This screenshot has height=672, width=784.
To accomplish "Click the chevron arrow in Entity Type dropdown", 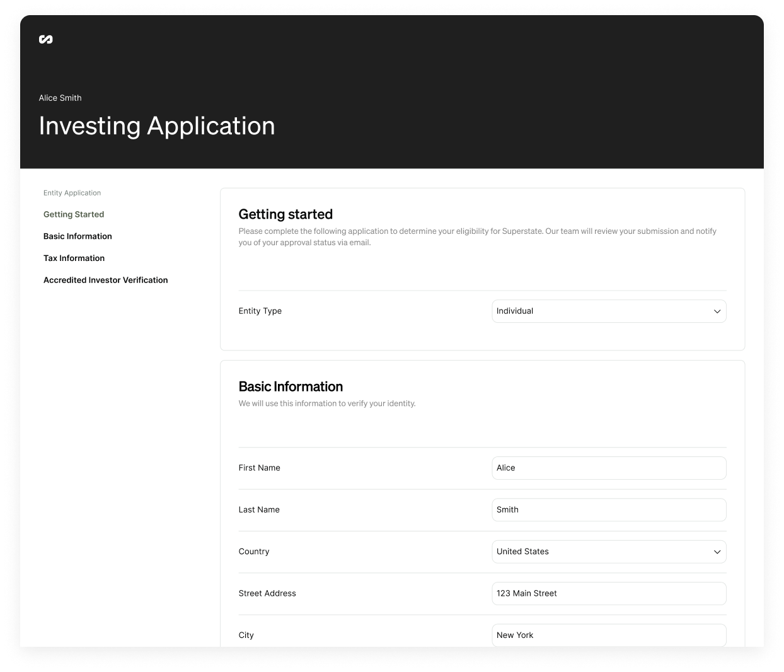I will [x=717, y=311].
